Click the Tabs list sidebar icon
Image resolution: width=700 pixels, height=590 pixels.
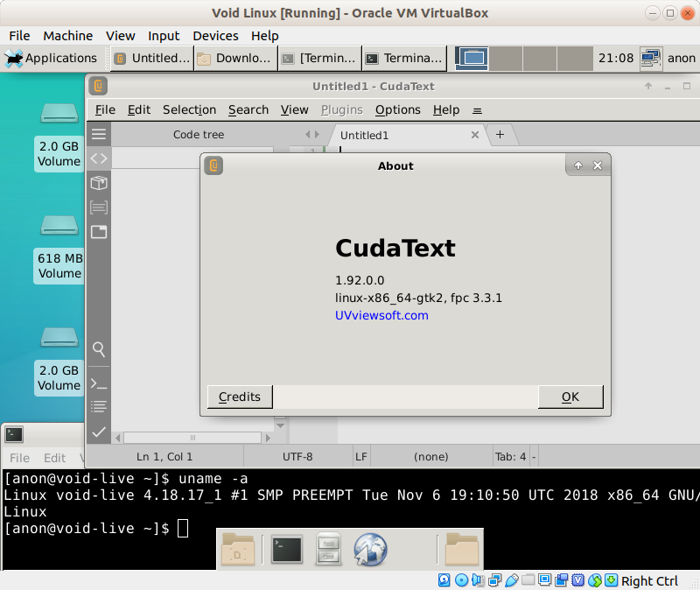[x=99, y=207]
